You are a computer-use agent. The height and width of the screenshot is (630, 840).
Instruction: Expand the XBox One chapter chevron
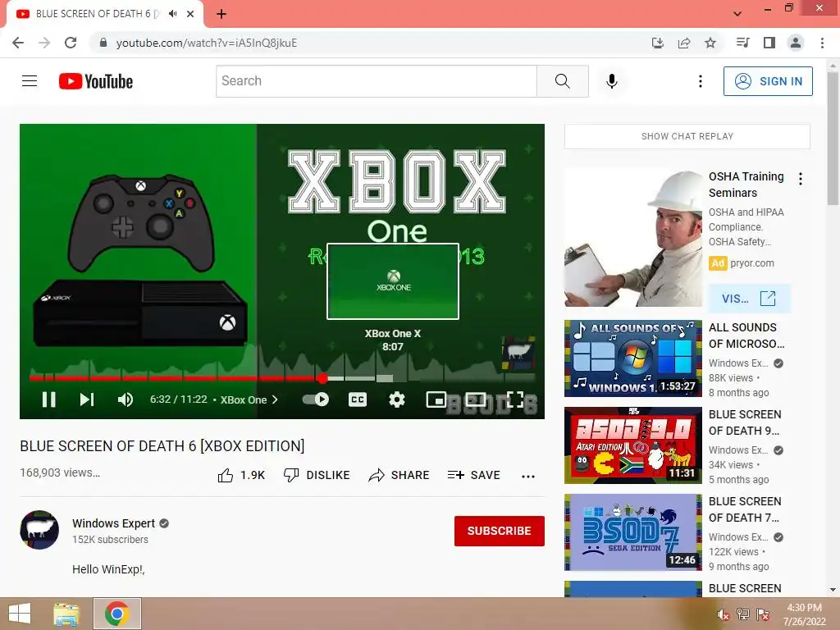click(275, 399)
